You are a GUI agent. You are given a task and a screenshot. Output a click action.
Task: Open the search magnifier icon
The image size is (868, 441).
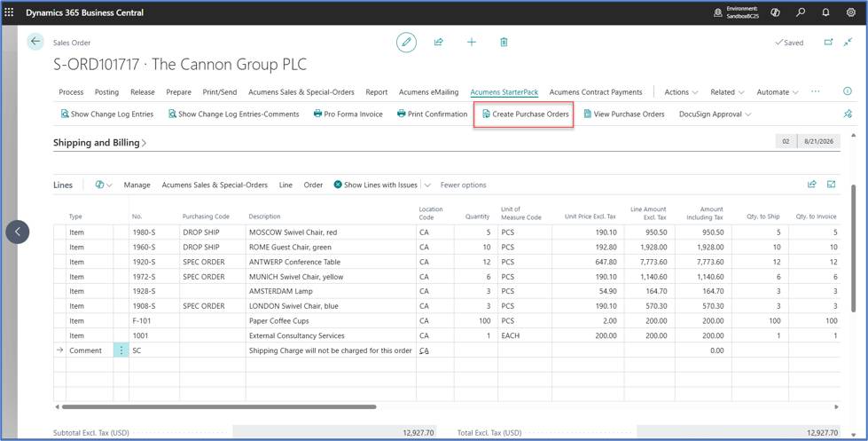pos(801,12)
